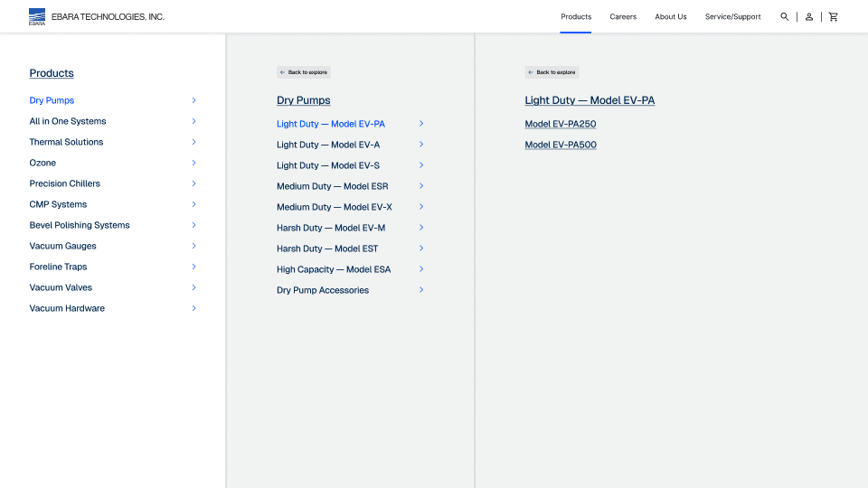The width and height of the screenshot is (868, 488).
Task: Expand the Vacuum Gauges chevron
Action: point(193,246)
